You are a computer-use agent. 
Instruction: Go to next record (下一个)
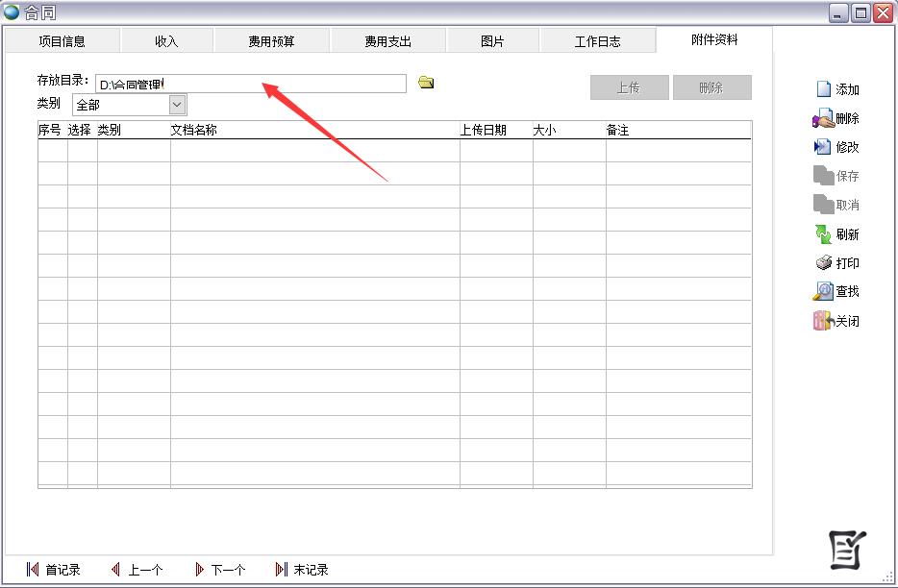[200, 570]
